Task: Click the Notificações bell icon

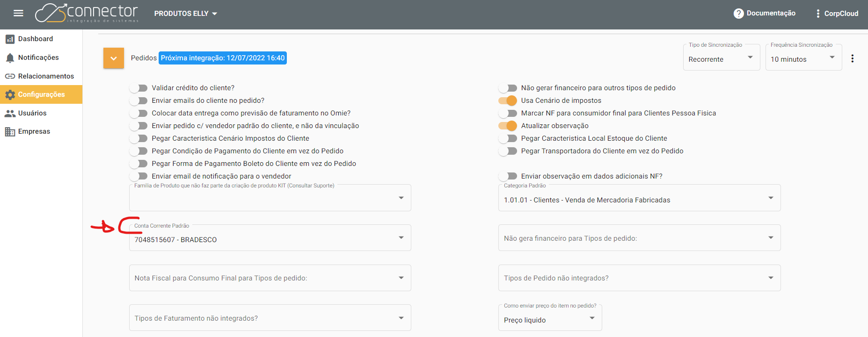Action: click(x=10, y=57)
